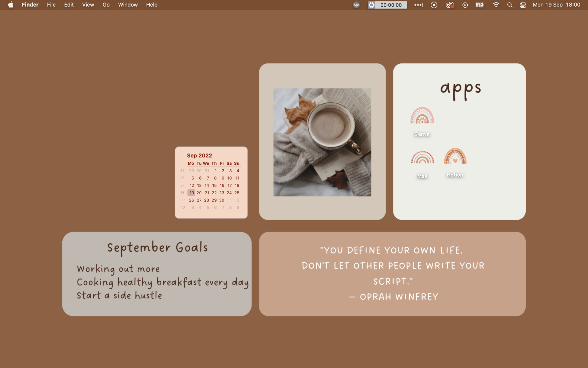588x368 pixels.
Task: Click the Wi-Fi status icon
Action: (x=496, y=5)
